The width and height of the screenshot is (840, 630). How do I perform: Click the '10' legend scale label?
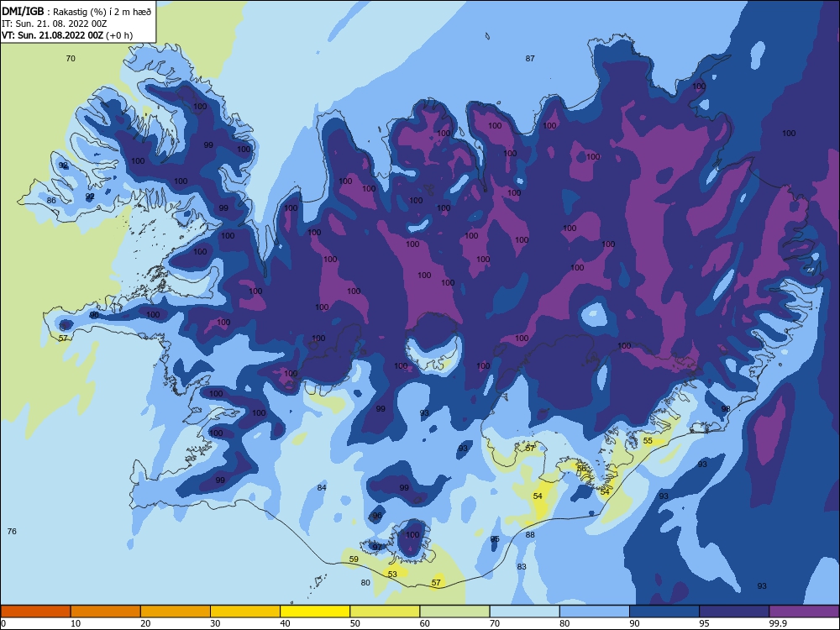[76, 623]
